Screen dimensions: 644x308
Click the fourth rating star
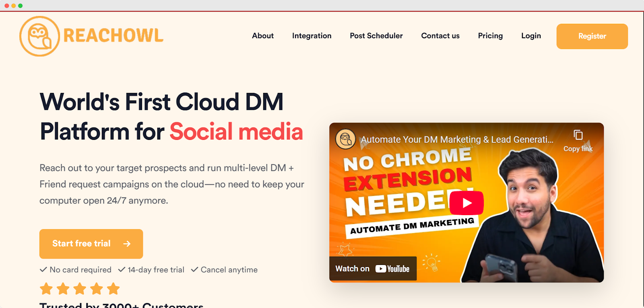(97, 288)
